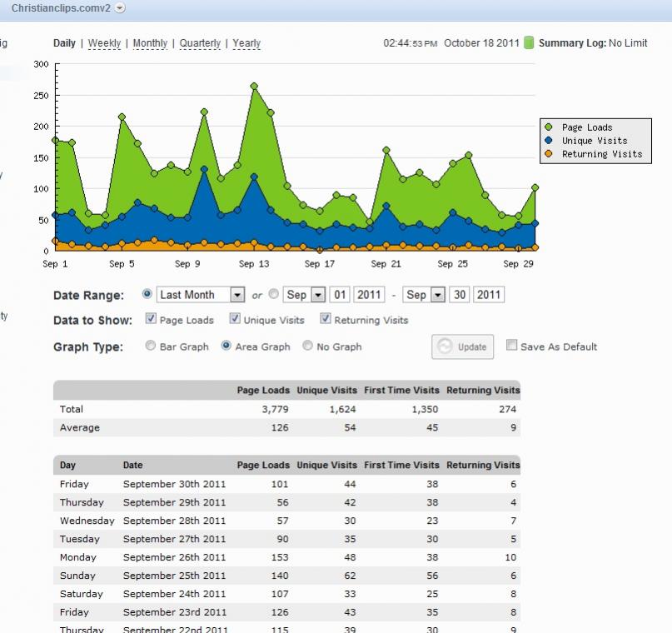This screenshot has width=672, height=633.
Task: Expand the Last Month date range dropdown
Action: 236,295
